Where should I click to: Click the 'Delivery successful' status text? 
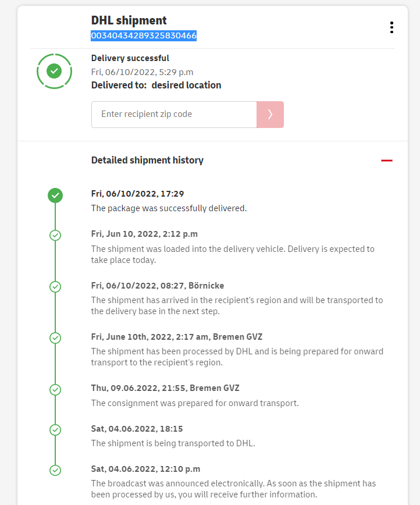pyautogui.click(x=130, y=58)
